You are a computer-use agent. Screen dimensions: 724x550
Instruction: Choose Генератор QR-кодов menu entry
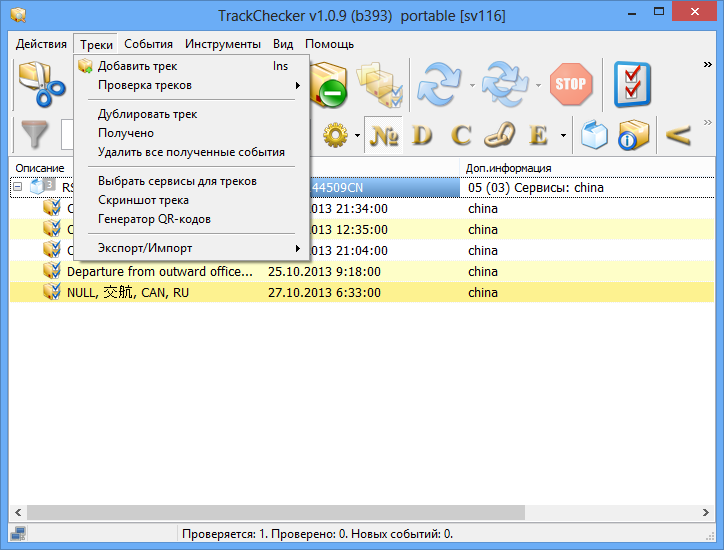154,219
